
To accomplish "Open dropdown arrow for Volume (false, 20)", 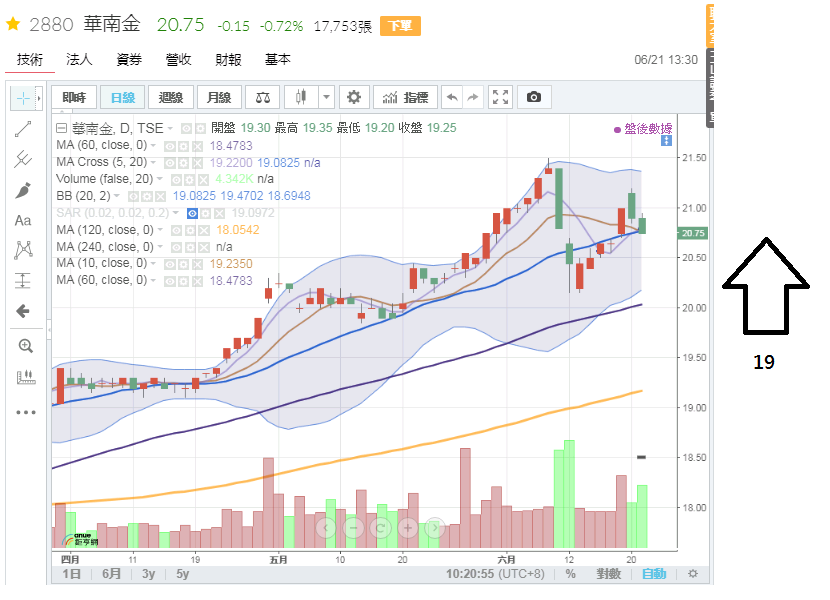I will 159,179.
